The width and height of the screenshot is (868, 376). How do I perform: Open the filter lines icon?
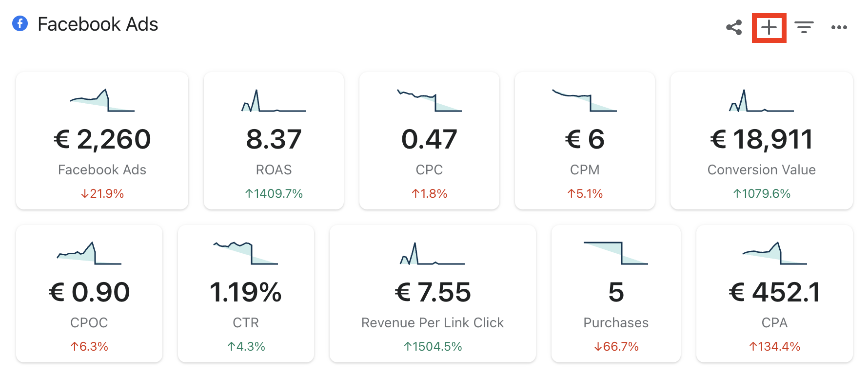[x=804, y=27]
